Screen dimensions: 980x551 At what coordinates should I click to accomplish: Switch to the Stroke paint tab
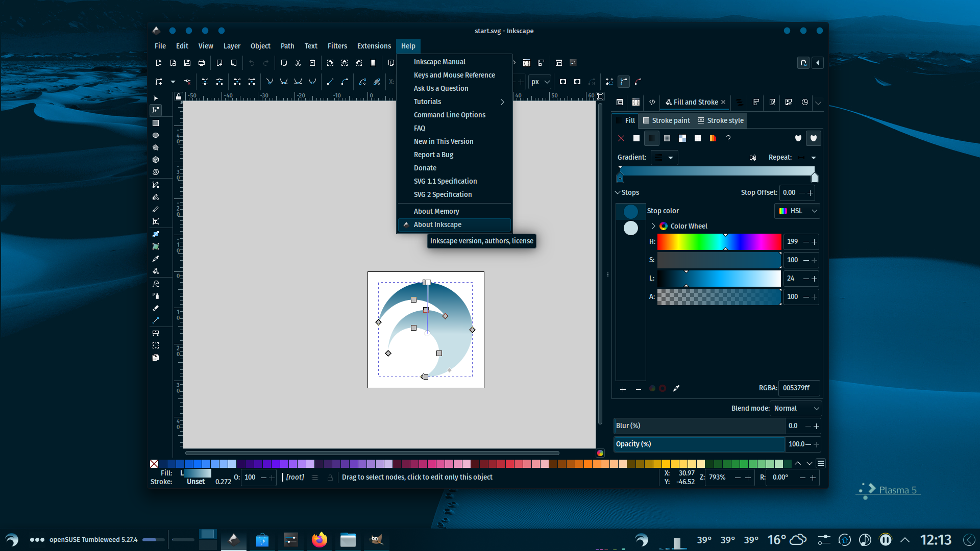click(x=666, y=120)
